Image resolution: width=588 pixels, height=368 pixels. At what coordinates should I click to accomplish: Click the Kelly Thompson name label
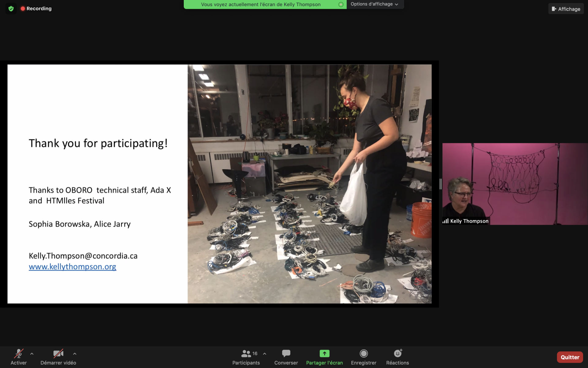469,221
